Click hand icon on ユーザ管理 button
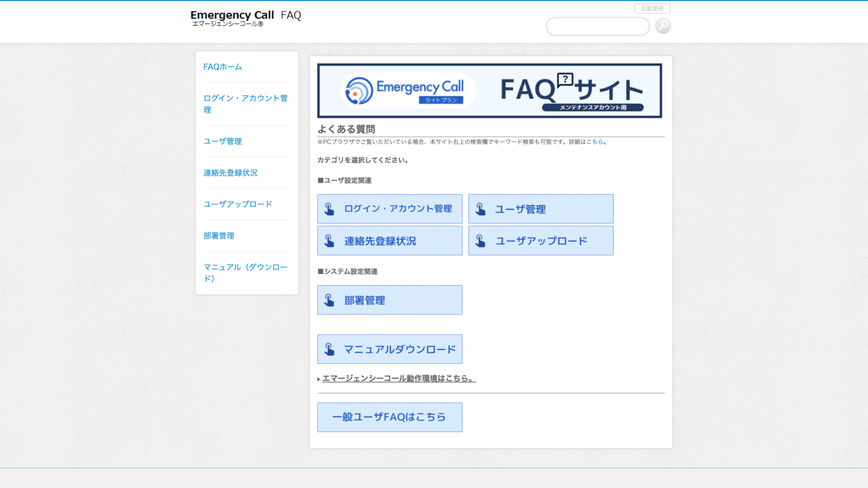The height and width of the screenshot is (488, 868). [481, 209]
